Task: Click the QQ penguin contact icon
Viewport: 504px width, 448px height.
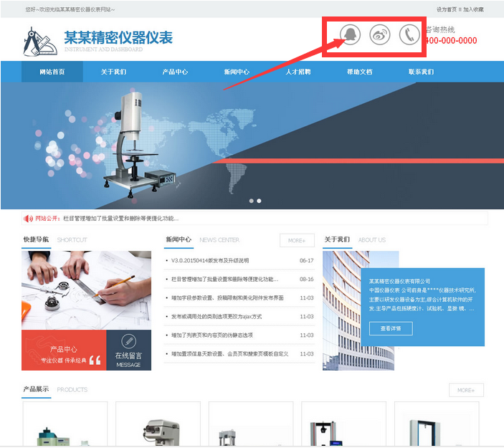Action: 350,35
